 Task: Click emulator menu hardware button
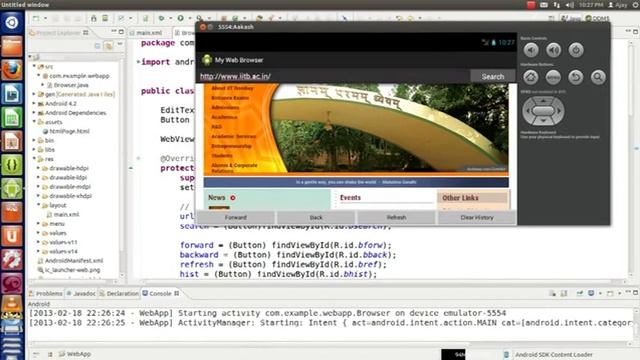(x=553, y=77)
